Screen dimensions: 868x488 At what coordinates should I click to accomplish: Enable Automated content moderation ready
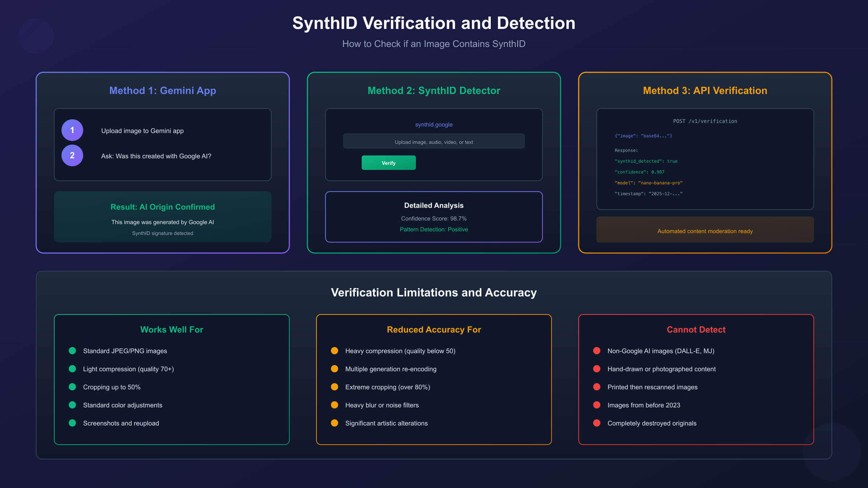[705, 231]
